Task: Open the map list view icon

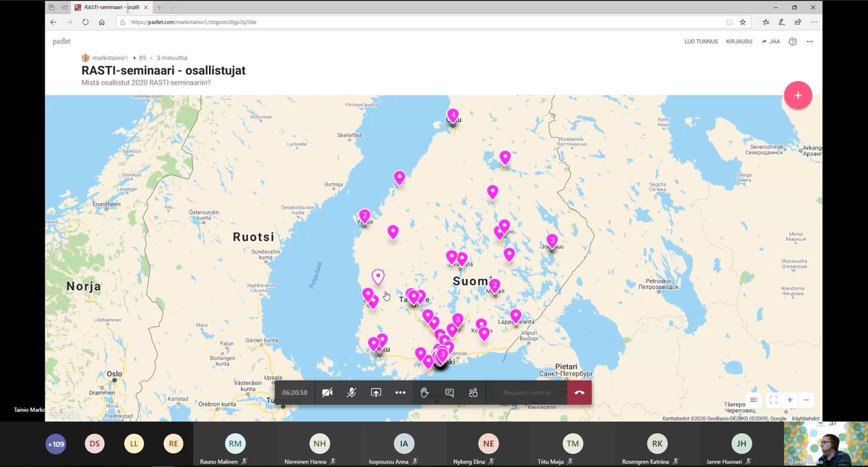Action: click(754, 400)
